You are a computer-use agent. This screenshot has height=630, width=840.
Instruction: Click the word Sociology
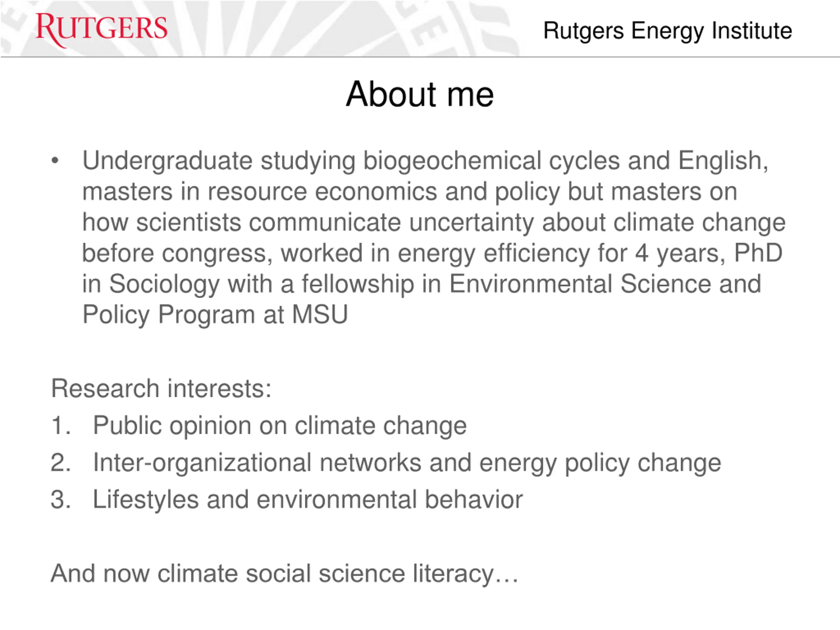[x=164, y=284]
